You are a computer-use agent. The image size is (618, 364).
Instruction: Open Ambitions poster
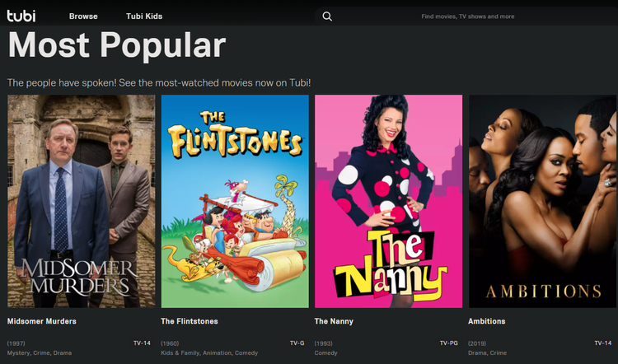pyautogui.click(x=542, y=201)
